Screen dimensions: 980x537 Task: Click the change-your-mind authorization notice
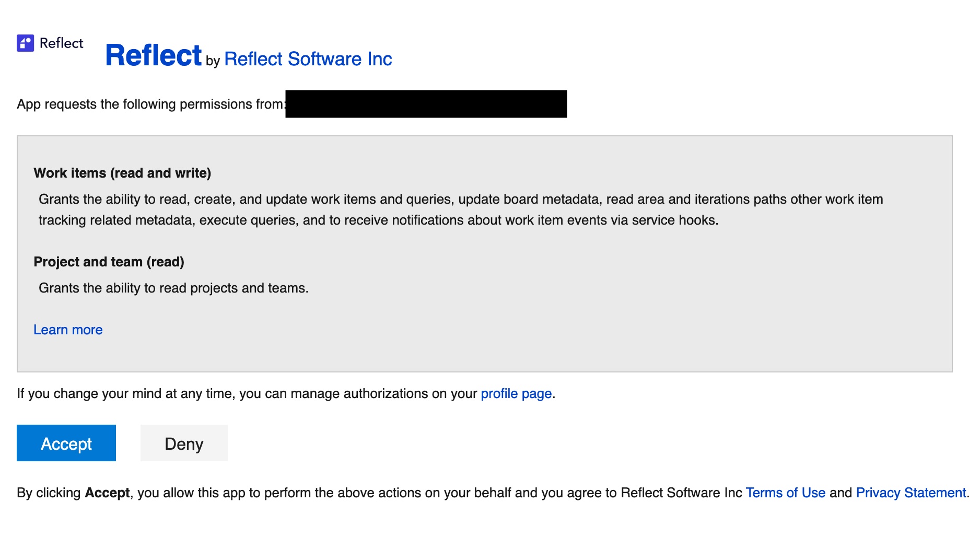(246, 393)
